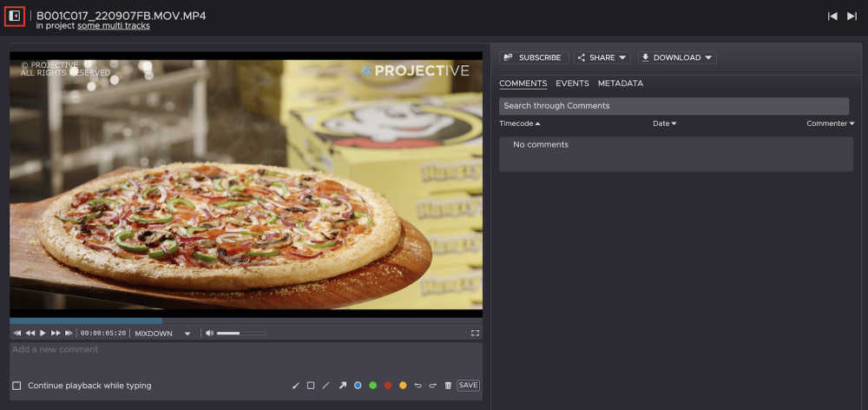The width and height of the screenshot is (868, 410).
Task: Switch to the METADATA tab
Action: (x=621, y=83)
